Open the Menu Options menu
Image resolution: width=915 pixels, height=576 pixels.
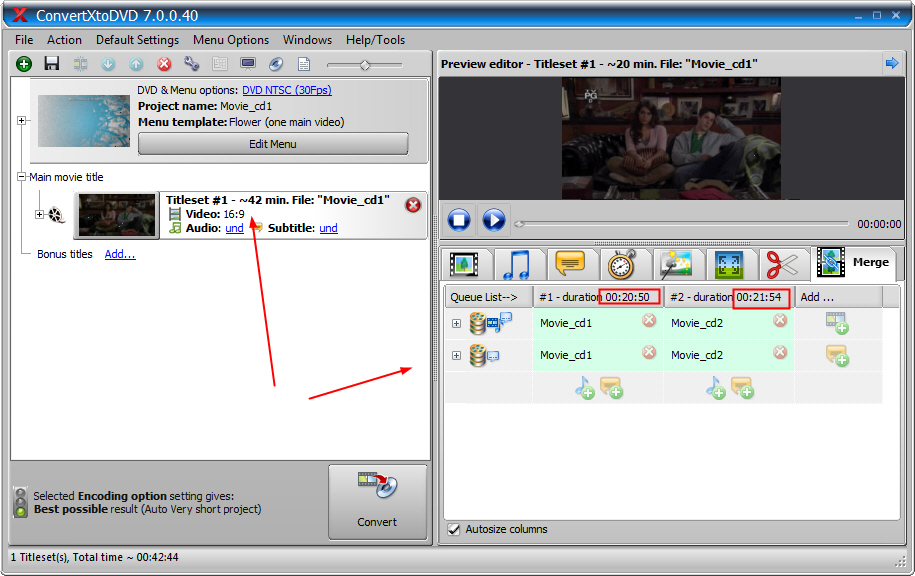(x=231, y=40)
